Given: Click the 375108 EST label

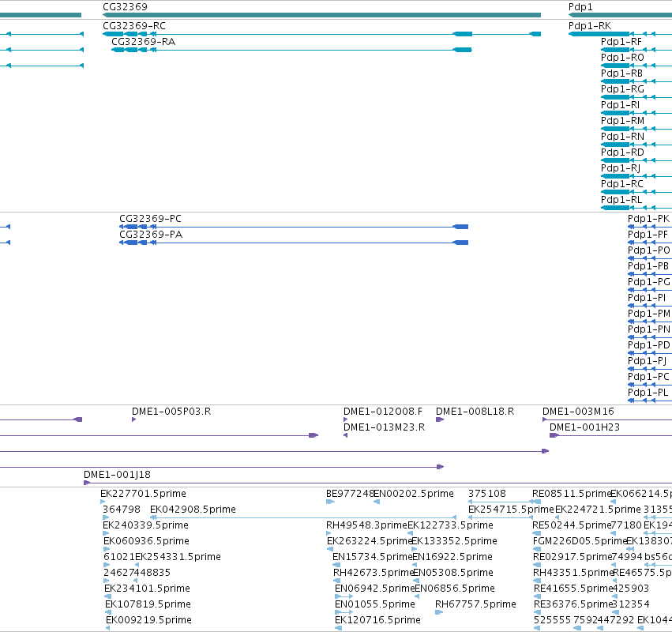Looking at the screenshot, I should point(487,494).
